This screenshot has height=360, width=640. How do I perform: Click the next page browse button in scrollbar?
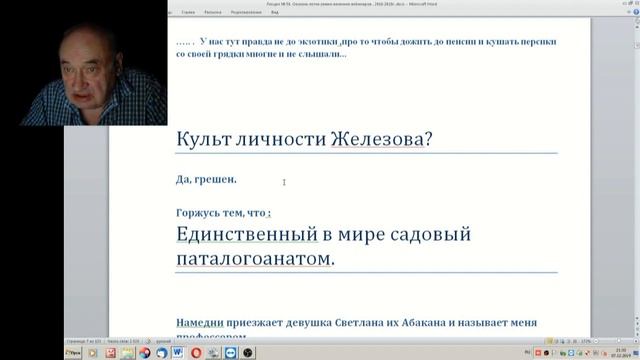click(638, 334)
